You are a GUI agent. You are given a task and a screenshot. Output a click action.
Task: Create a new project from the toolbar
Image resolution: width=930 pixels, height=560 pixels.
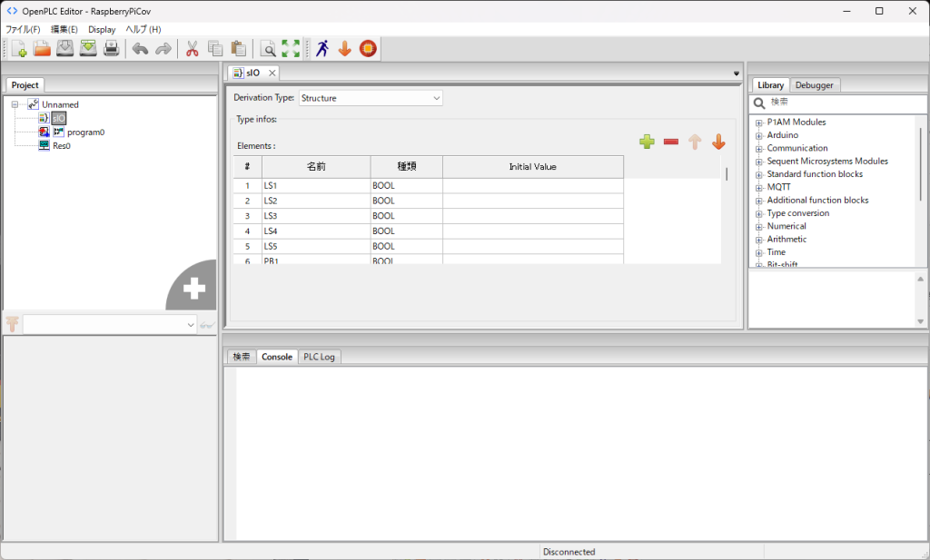pos(19,49)
